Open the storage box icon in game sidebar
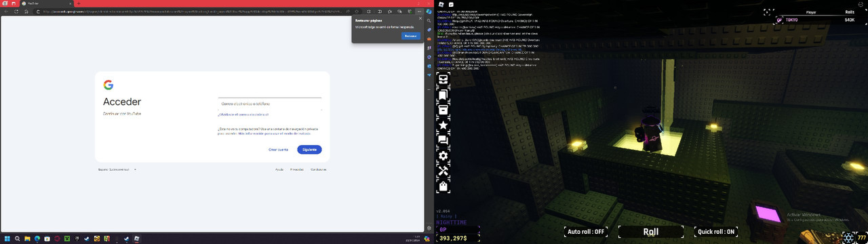Viewport: 868px width, 244px height. pos(443,110)
